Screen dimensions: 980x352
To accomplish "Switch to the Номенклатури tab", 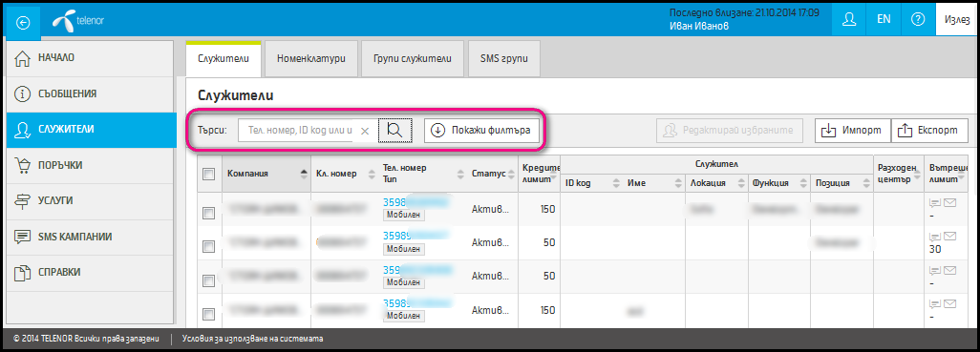I will [x=310, y=59].
